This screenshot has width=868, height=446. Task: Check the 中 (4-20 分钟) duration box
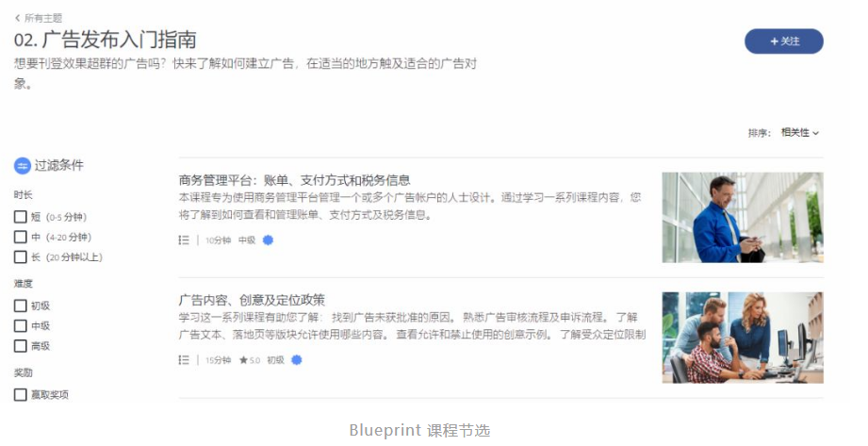21,237
